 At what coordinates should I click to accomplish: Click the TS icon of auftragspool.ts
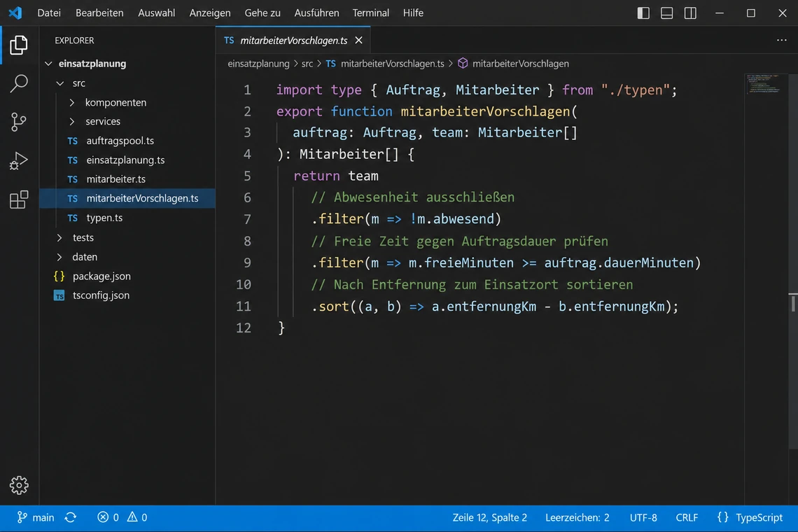coord(73,141)
